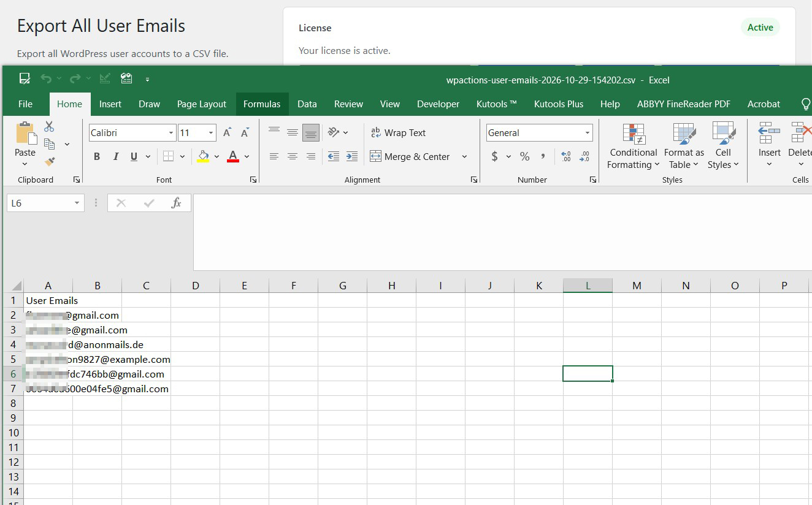Open the Formulas ribbon tab
The image size is (812, 505).
262,104
